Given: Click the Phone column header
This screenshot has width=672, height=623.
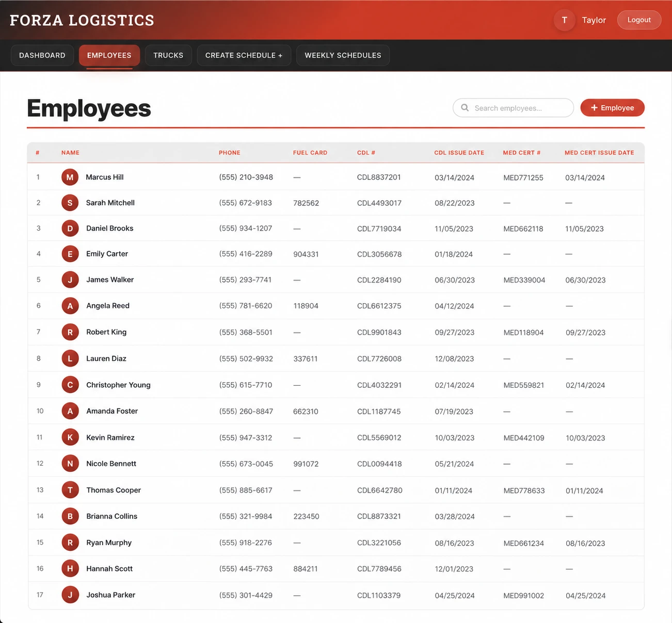Looking at the screenshot, I should 230,153.
